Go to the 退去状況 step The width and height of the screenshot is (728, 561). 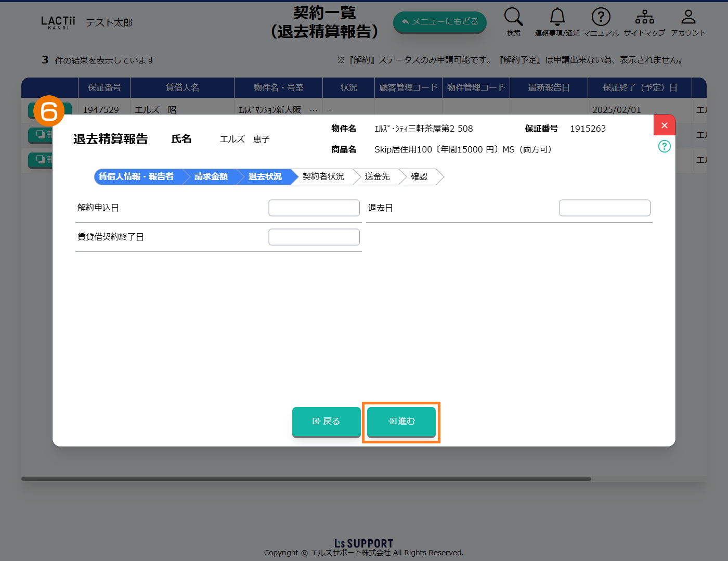pyautogui.click(x=265, y=177)
